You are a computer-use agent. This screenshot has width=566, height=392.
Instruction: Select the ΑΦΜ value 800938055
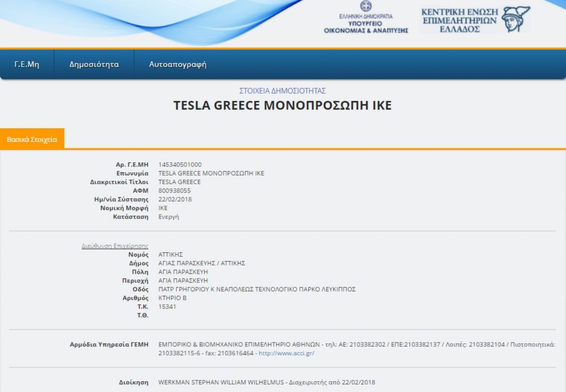[x=174, y=191]
